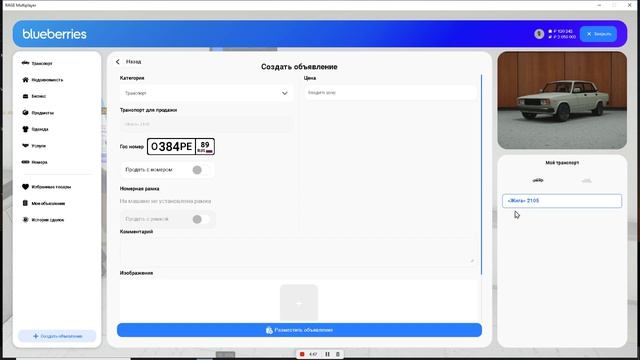Click the back arrow next to Назад
The width and height of the screenshot is (640, 360).
coord(118,62)
